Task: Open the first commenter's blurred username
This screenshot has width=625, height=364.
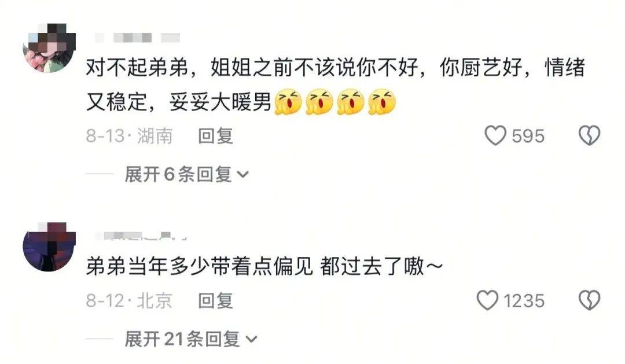Action: [138, 38]
